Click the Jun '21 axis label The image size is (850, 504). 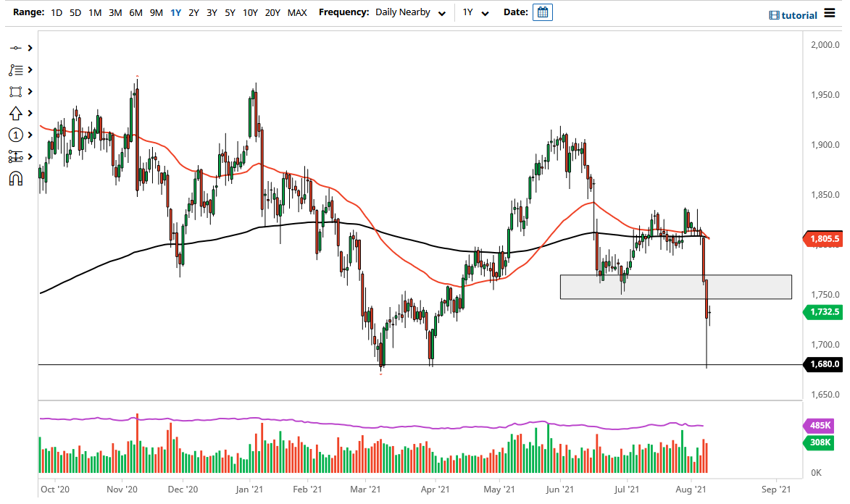click(x=559, y=490)
